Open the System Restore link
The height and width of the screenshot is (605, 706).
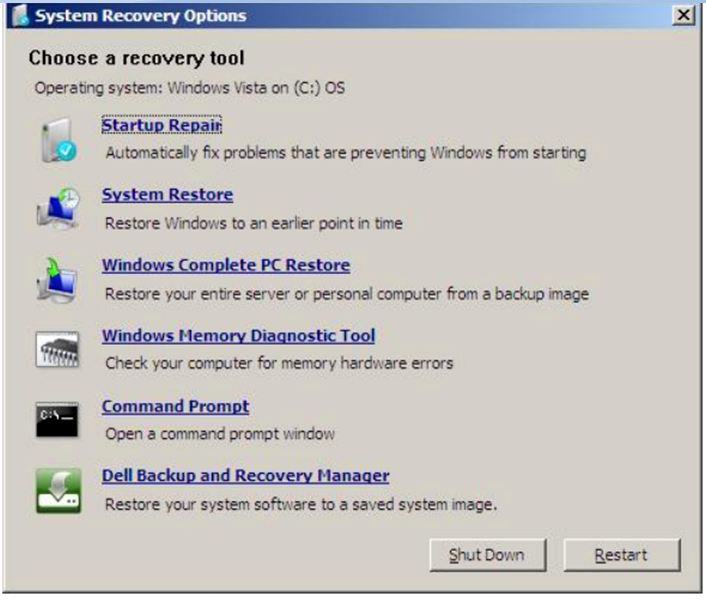tap(167, 194)
